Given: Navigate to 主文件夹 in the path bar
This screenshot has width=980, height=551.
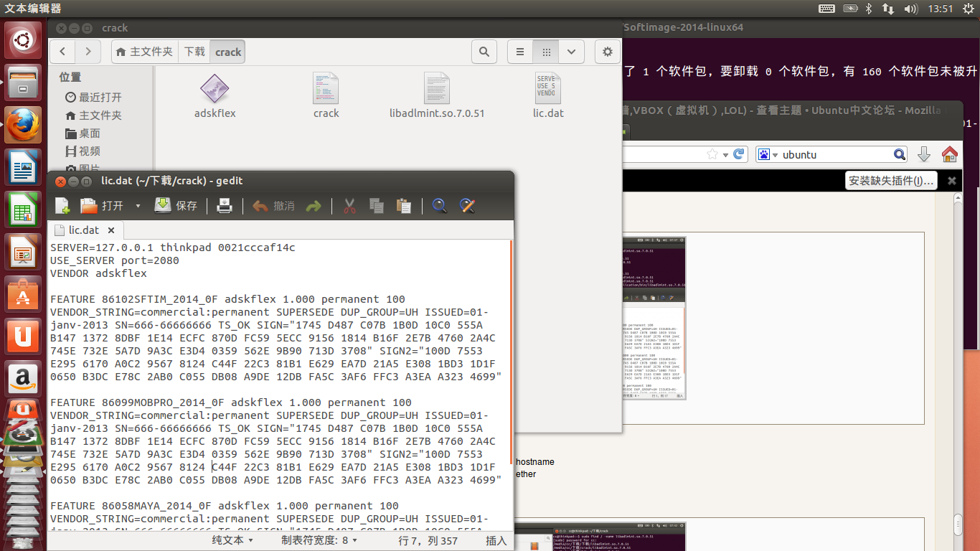Looking at the screenshot, I should (145, 52).
